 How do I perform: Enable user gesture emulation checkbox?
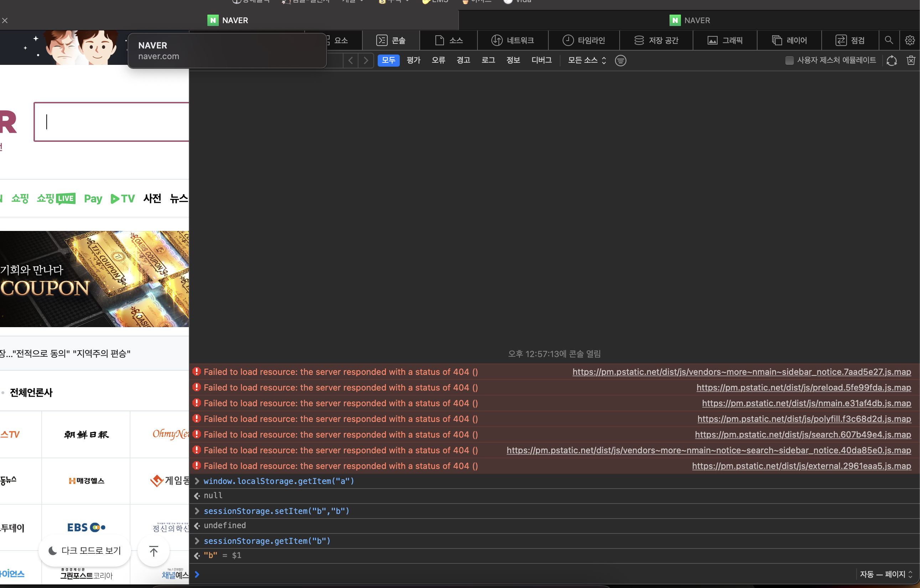pos(789,60)
